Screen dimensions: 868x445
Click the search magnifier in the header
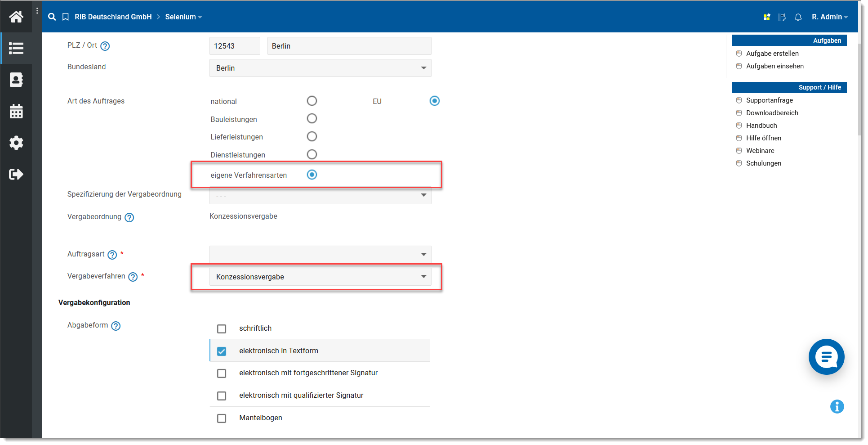[52, 17]
